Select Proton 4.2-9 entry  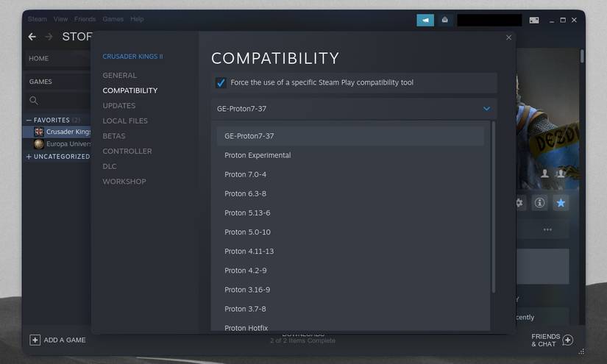(350, 271)
